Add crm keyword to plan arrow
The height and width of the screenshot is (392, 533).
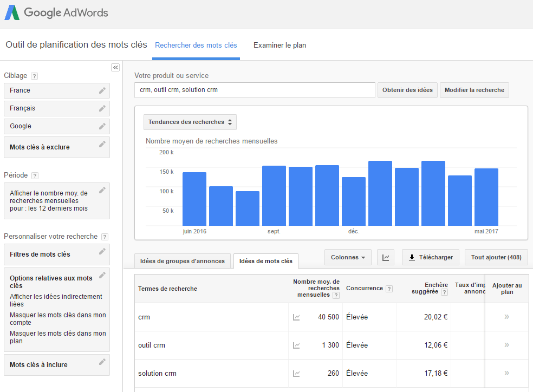click(x=506, y=317)
